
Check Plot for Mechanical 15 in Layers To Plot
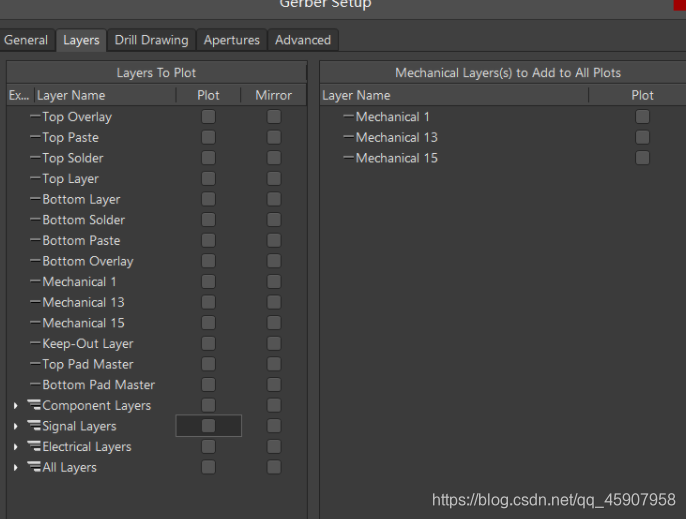tap(208, 323)
